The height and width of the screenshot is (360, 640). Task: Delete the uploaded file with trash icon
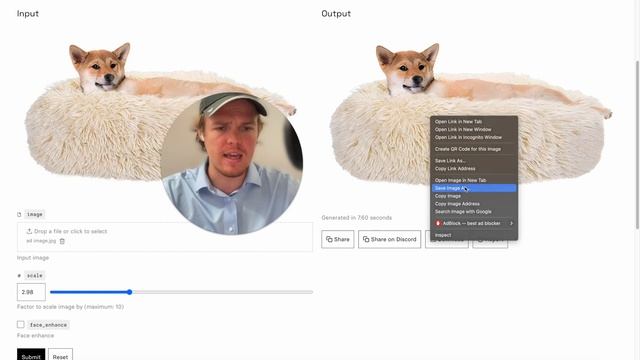[x=62, y=241]
